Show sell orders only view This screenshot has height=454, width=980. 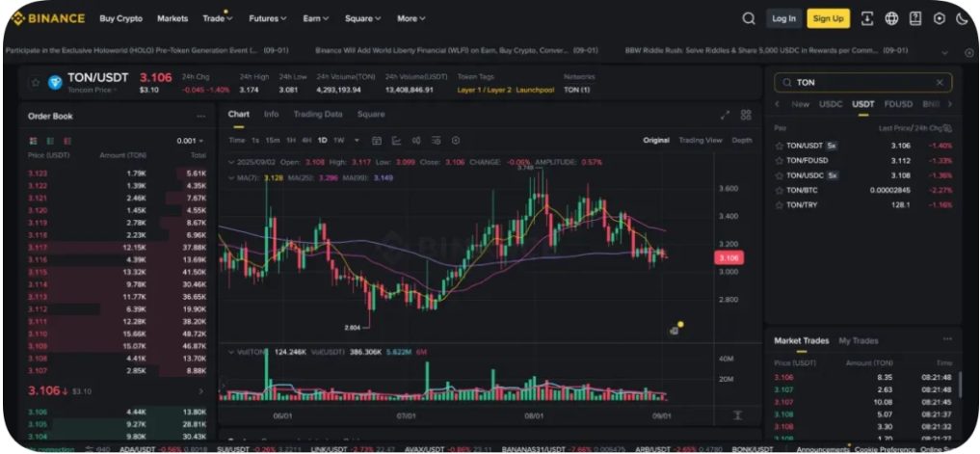coord(66,141)
